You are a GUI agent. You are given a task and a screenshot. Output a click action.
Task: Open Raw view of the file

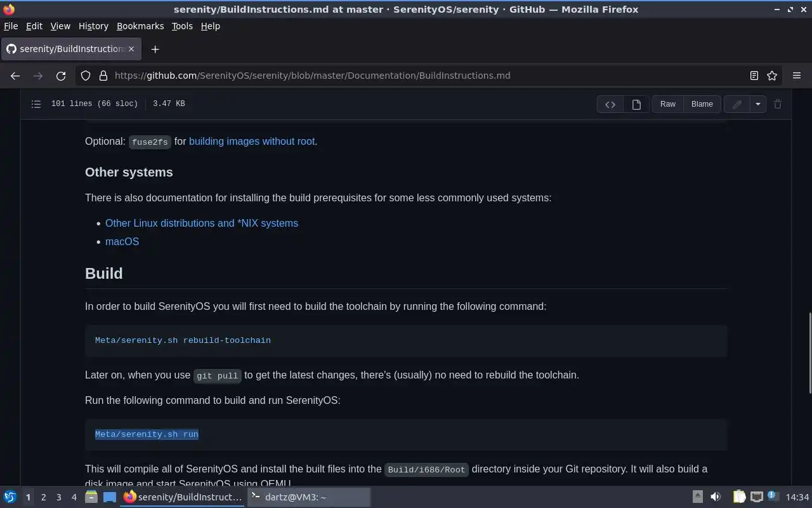pyautogui.click(x=668, y=104)
